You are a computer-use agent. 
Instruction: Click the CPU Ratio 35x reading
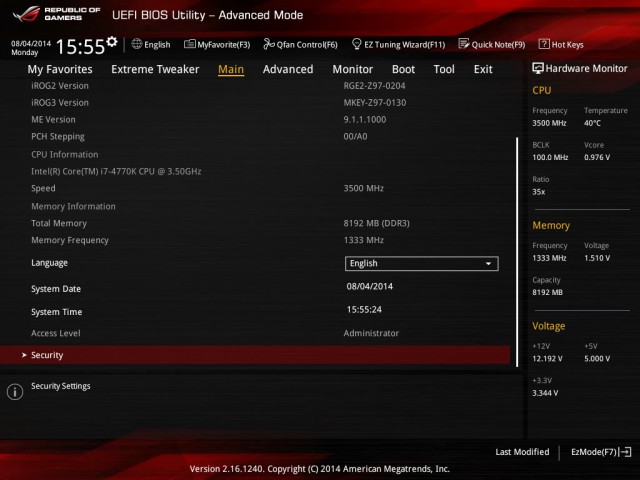[538, 192]
